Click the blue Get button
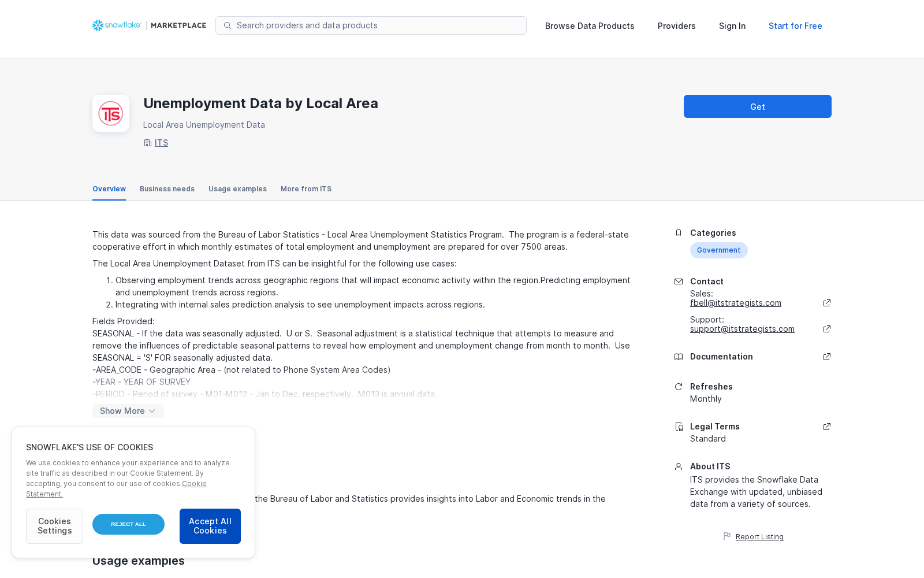This screenshot has height=578, width=924. 758,106
